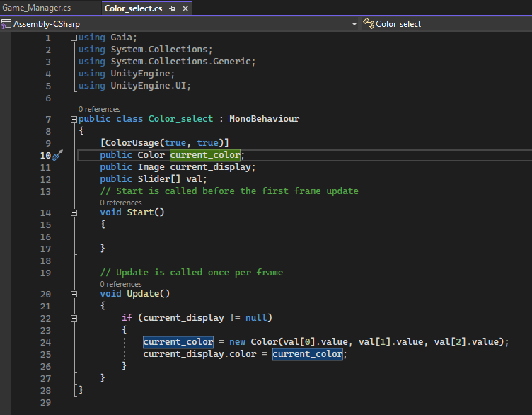Collapse the Color_select class outline

pos(74,119)
